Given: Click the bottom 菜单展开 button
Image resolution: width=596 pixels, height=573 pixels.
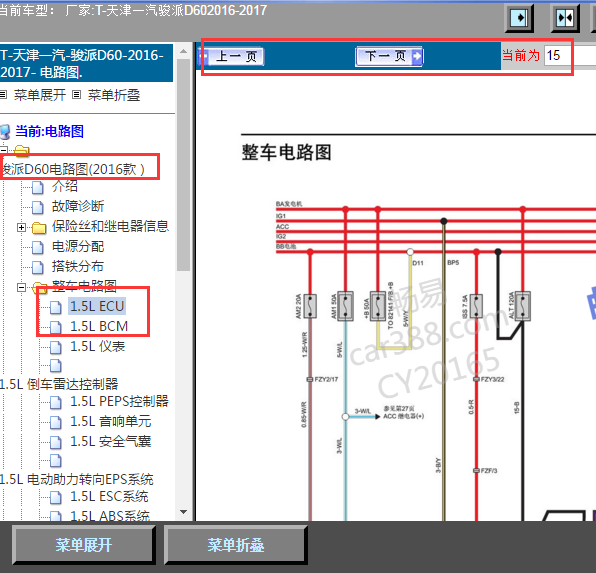Looking at the screenshot, I should (84, 545).
